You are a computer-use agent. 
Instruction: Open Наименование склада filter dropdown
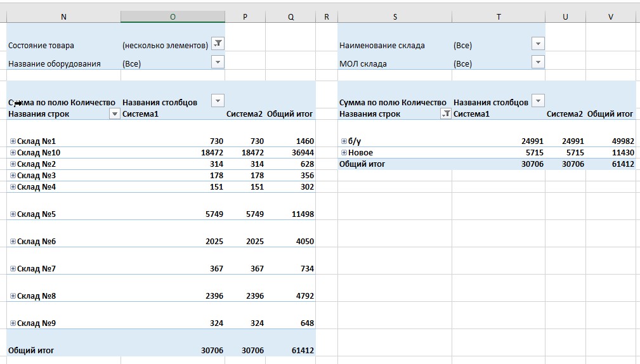tap(538, 43)
